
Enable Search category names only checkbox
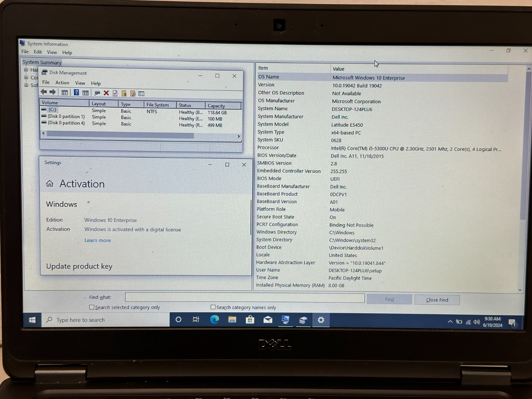click(213, 307)
